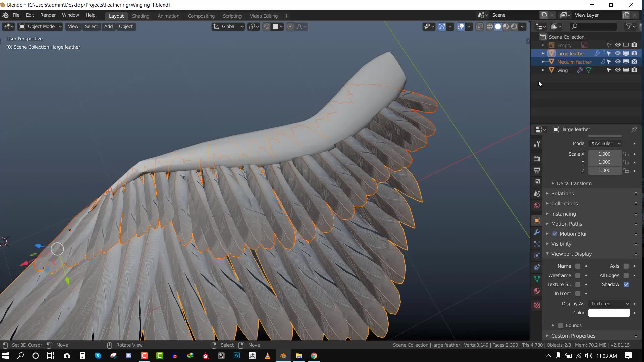Click the viewport display Color swatch
Image resolution: width=644 pixels, height=362 pixels.
608,313
